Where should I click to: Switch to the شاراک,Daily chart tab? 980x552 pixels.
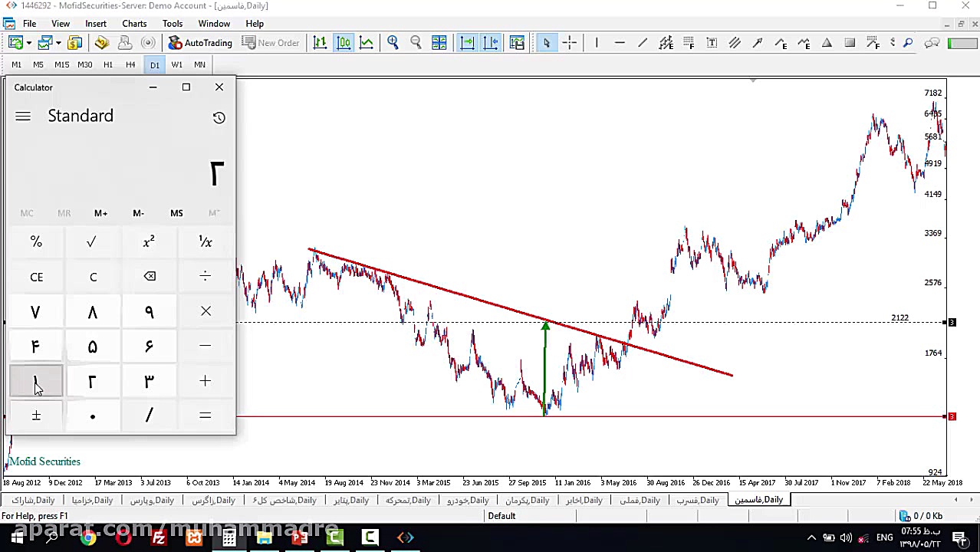pyautogui.click(x=34, y=500)
